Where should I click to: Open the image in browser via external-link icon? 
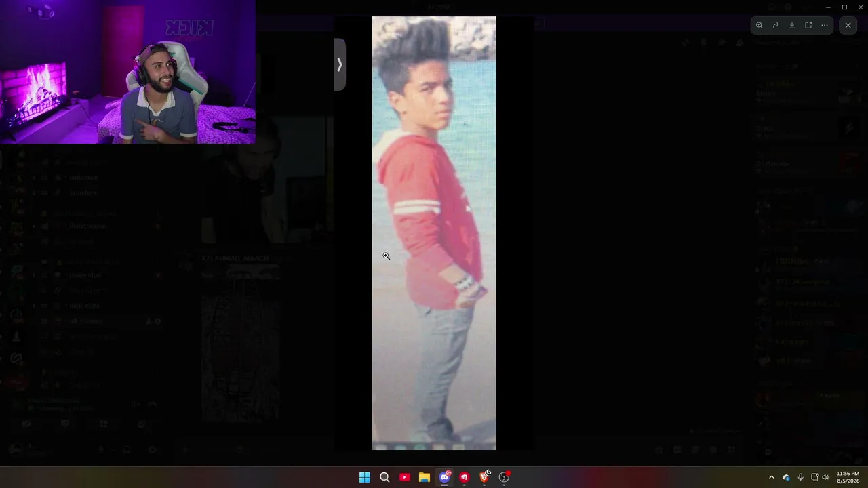click(808, 26)
